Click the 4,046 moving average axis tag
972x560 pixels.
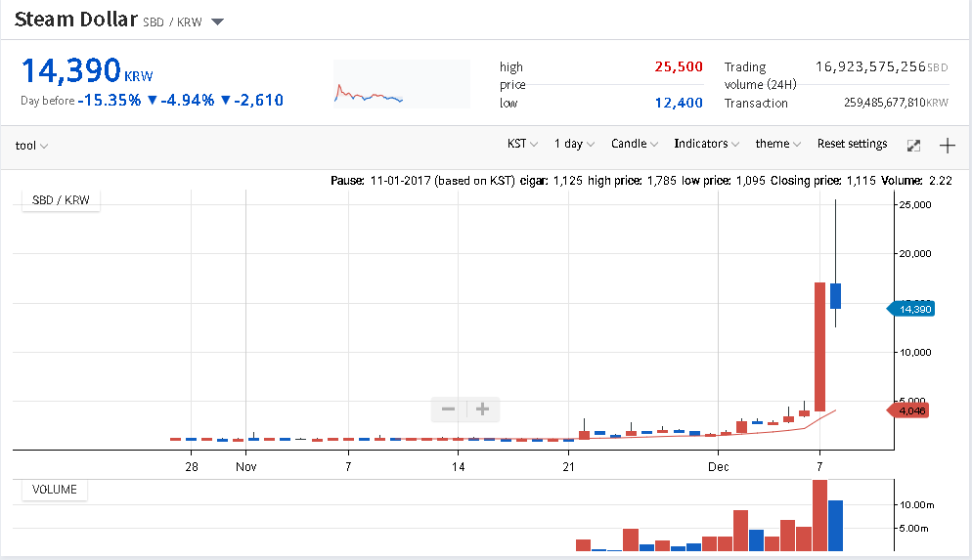tap(908, 410)
